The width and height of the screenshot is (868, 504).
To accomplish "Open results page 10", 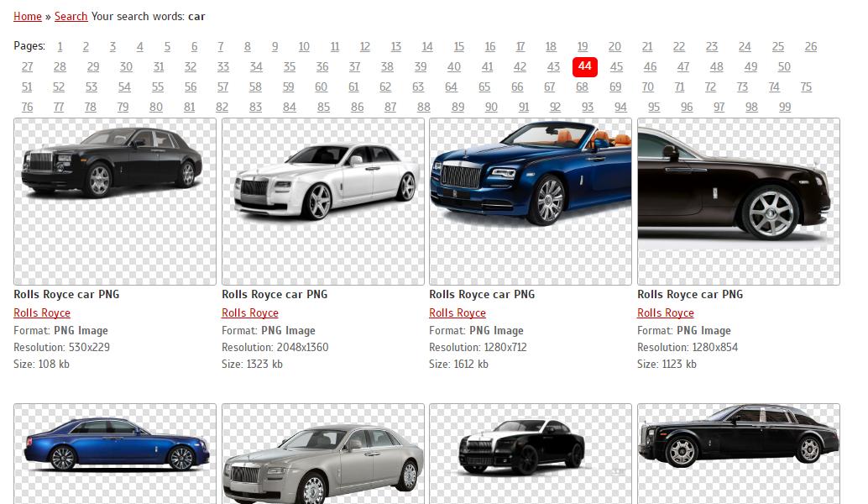I will click(304, 46).
